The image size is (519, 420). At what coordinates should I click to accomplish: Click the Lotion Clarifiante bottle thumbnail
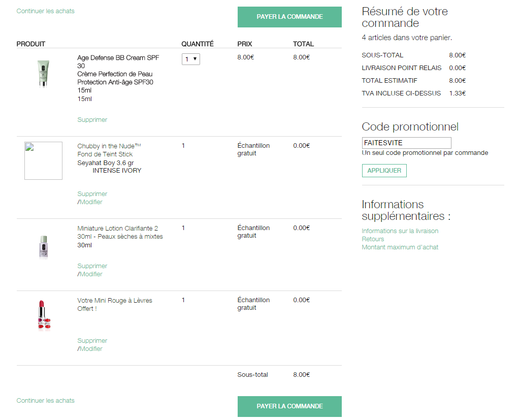point(43,247)
